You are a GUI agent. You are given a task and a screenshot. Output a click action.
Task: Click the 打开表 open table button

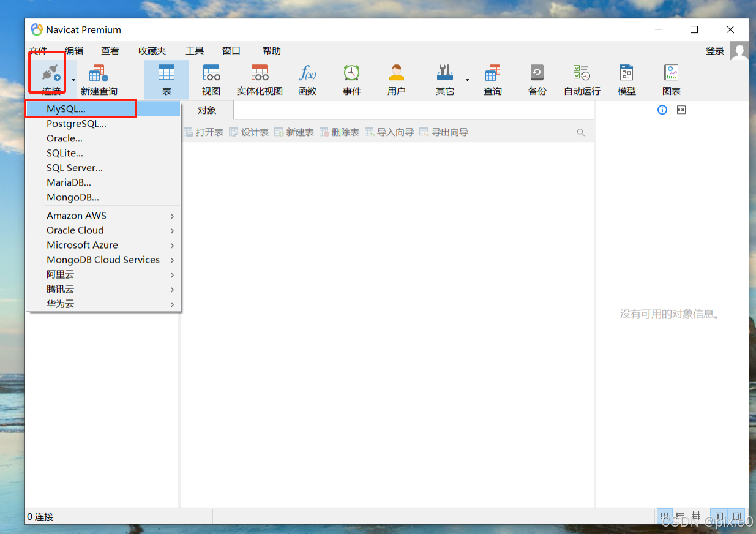click(204, 132)
